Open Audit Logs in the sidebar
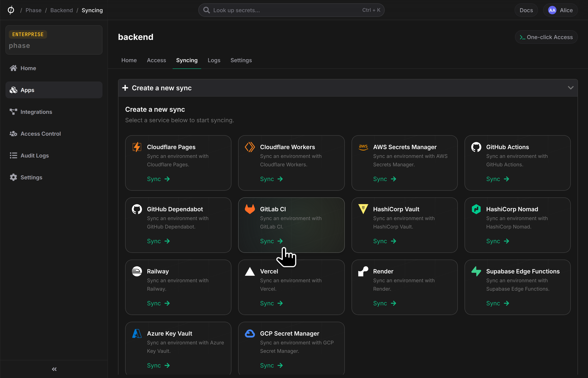Screen dimensions: 588x378 pos(54,155)
